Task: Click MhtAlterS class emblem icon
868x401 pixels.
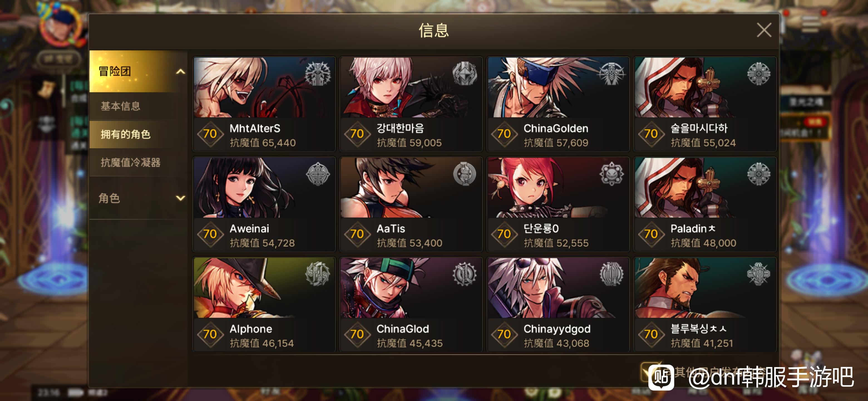Action: point(318,74)
